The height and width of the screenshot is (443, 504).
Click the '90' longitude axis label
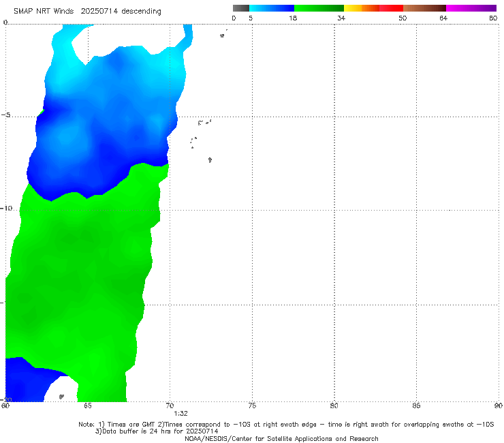click(x=499, y=406)
